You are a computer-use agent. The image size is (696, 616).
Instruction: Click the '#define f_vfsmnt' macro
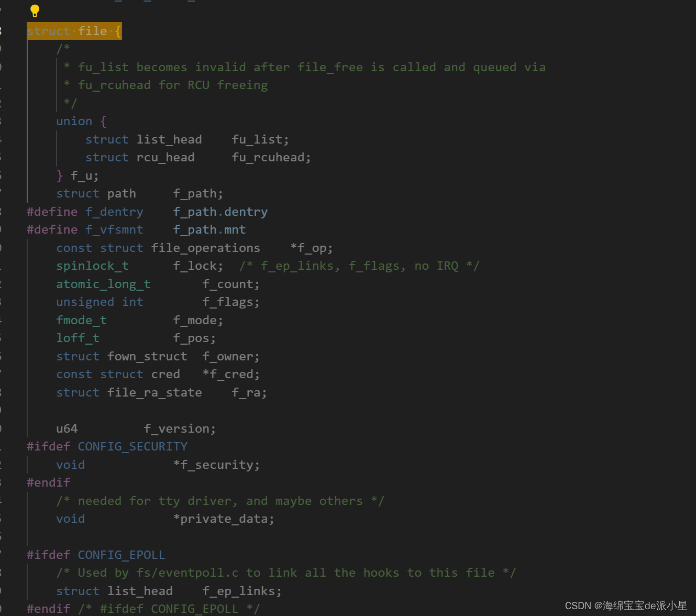85,229
